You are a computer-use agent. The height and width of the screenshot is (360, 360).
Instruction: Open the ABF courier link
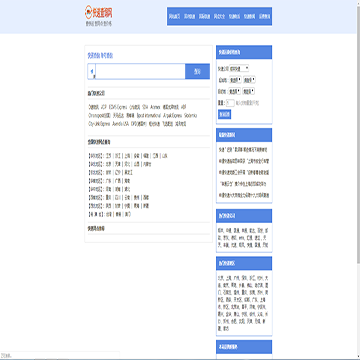click(x=184, y=107)
